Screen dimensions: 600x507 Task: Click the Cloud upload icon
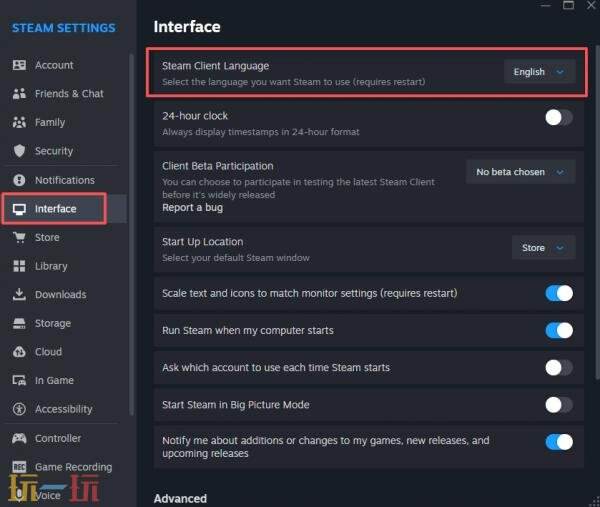pos(19,352)
